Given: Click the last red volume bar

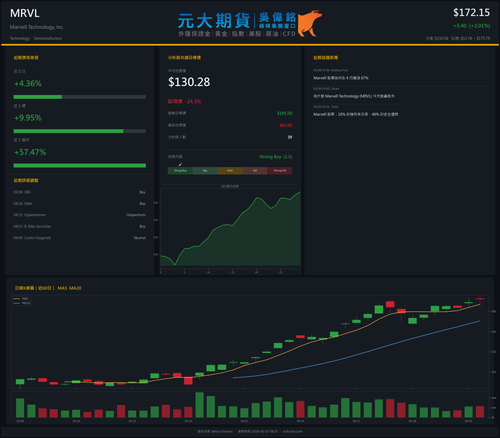Looking at the screenshot, I should 480,412.
